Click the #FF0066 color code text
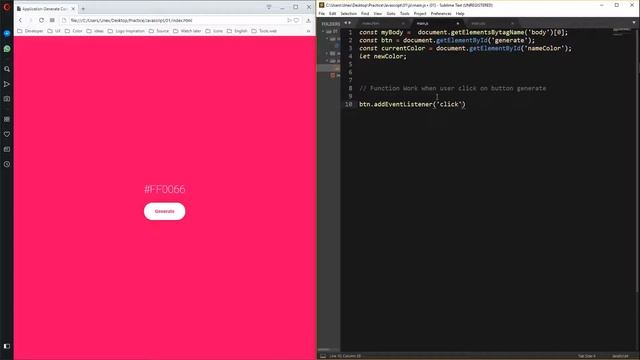The width and height of the screenshot is (640, 360). tap(164, 189)
